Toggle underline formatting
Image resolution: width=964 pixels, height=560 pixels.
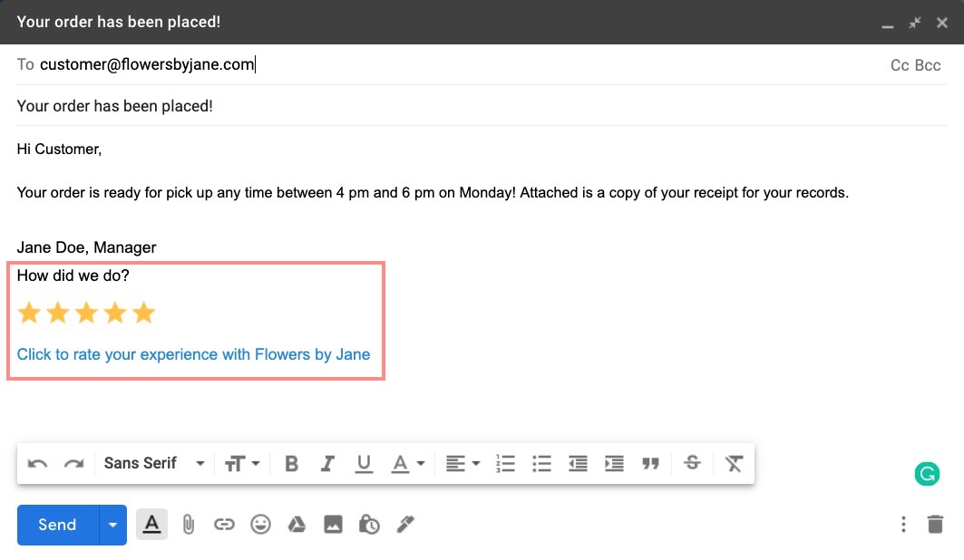pos(364,464)
